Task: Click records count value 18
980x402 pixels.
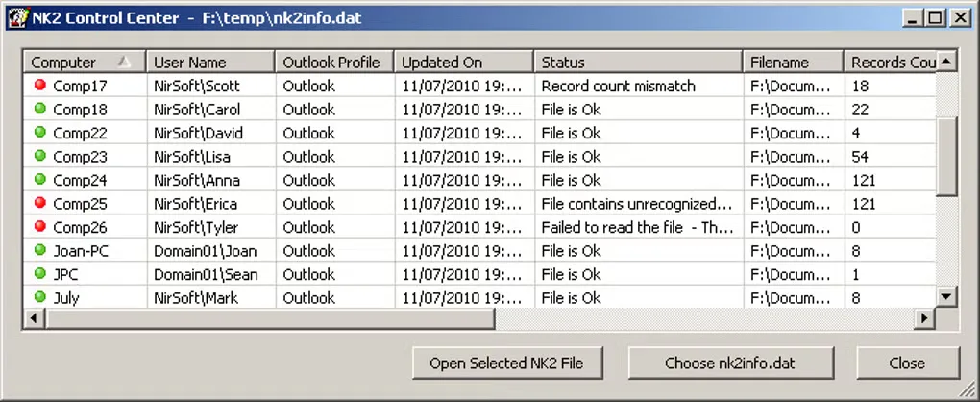Action: click(860, 86)
